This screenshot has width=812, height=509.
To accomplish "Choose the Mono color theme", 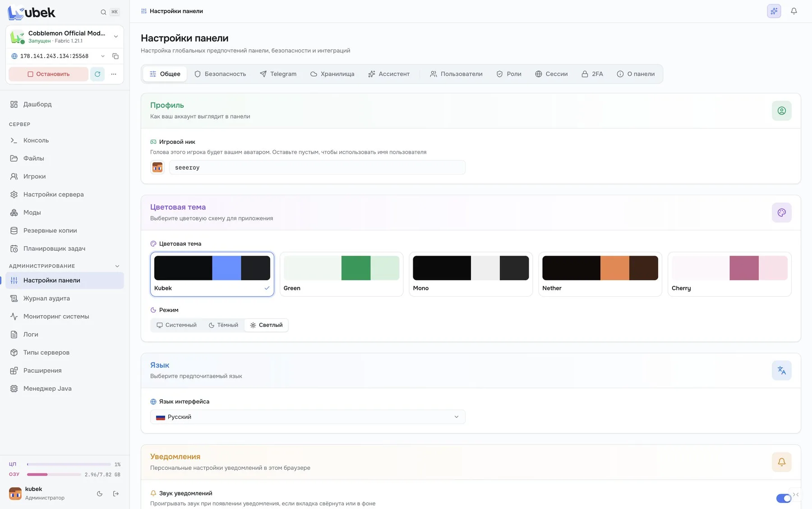I will 471,274.
